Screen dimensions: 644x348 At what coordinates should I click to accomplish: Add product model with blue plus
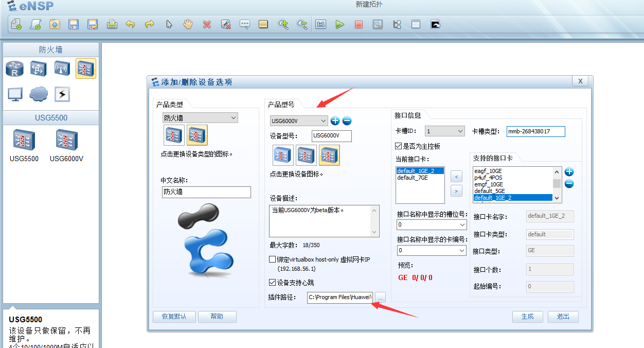pos(335,120)
